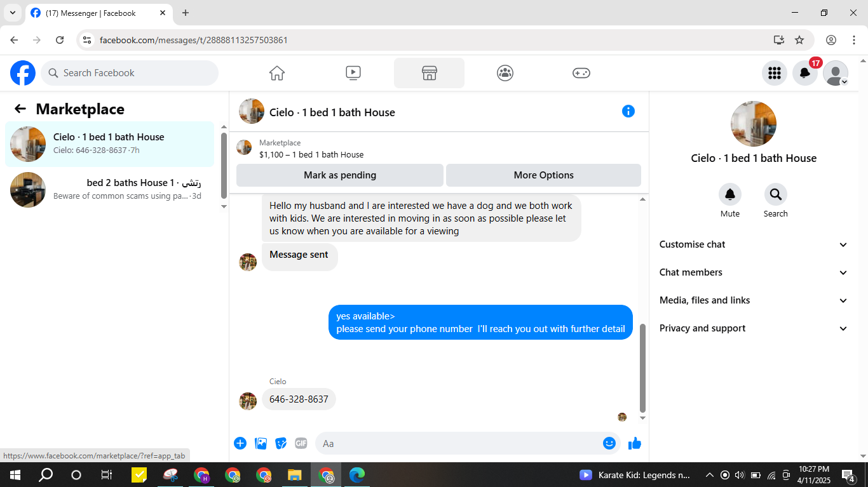Open the account profile menu
The width and height of the screenshot is (868, 487).
click(836, 73)
